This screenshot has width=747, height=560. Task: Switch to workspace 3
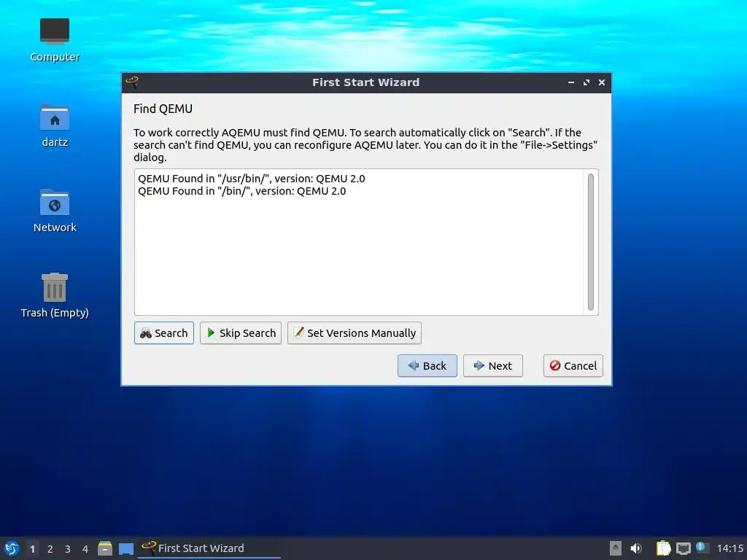[x=68, y=549]
